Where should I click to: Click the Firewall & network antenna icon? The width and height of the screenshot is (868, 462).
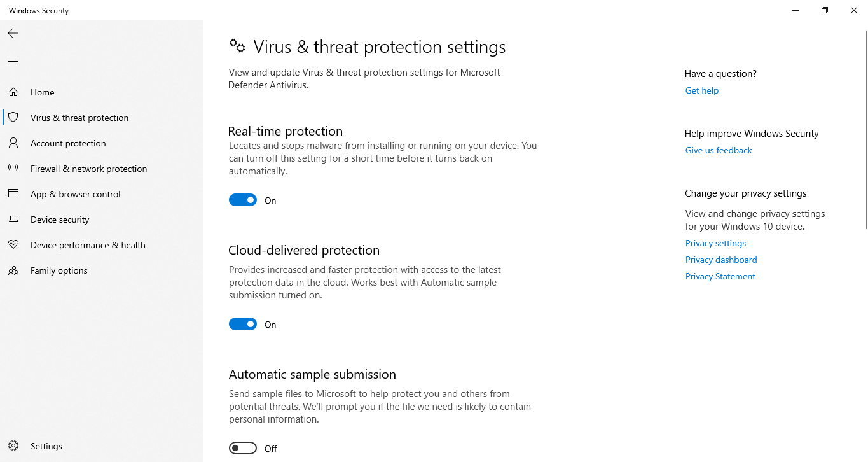tap(13, 169)
